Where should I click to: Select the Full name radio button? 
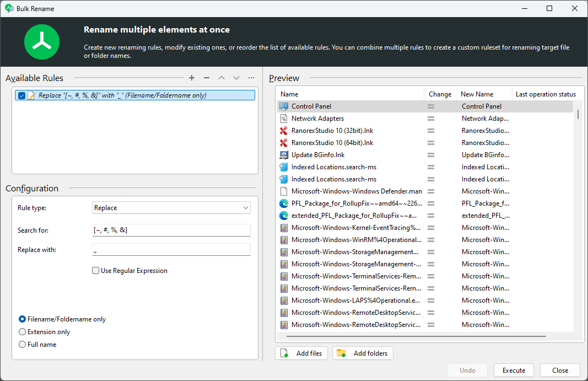(22, 344)
